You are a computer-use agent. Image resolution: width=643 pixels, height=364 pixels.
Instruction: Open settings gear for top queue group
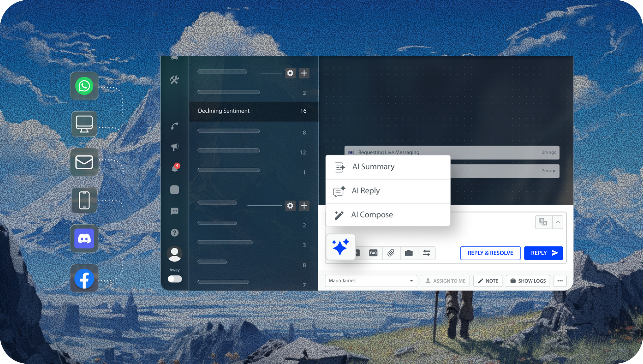click(290, 73)
